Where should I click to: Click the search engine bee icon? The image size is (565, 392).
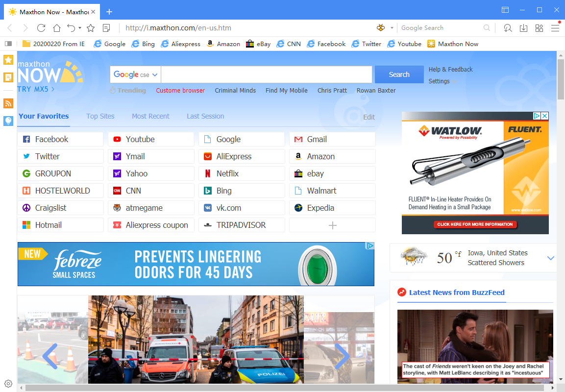[x=381, y=28]
